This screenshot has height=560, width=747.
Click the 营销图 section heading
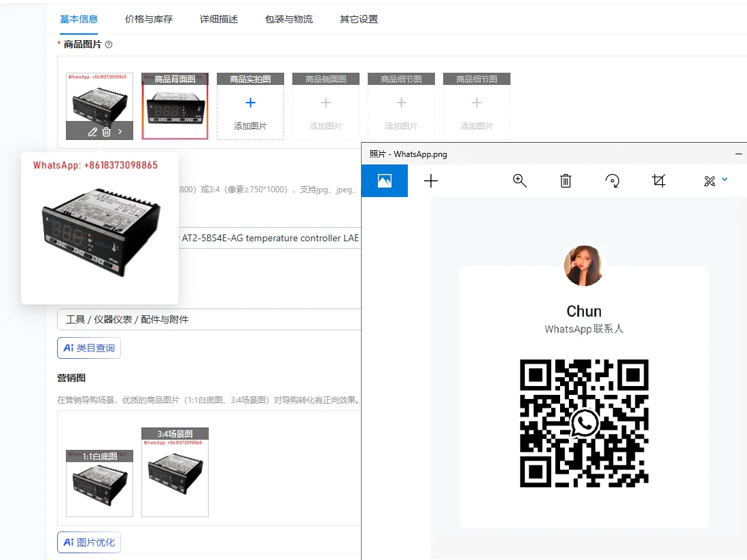pyautogui.click(x=71, y=378)
